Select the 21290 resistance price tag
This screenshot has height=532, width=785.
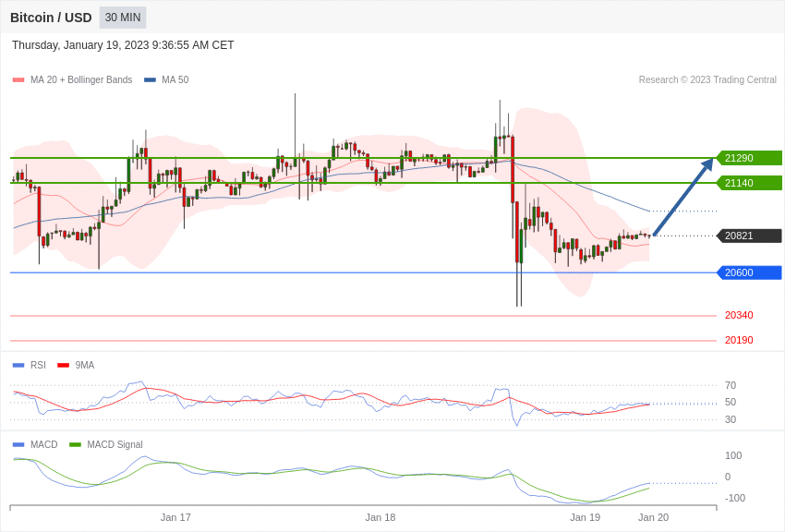tap(750, 158)
